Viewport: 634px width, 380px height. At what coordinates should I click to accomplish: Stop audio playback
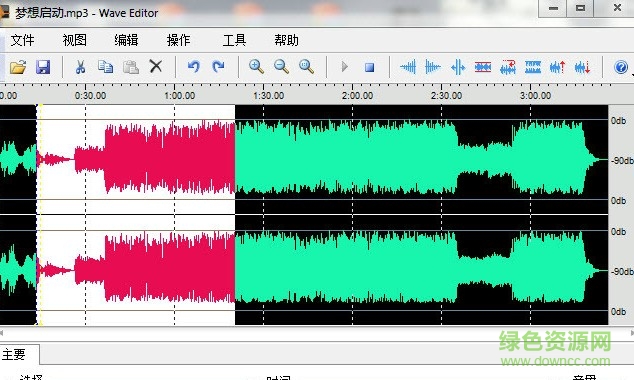pyautogui.click(x=369, y=67)
